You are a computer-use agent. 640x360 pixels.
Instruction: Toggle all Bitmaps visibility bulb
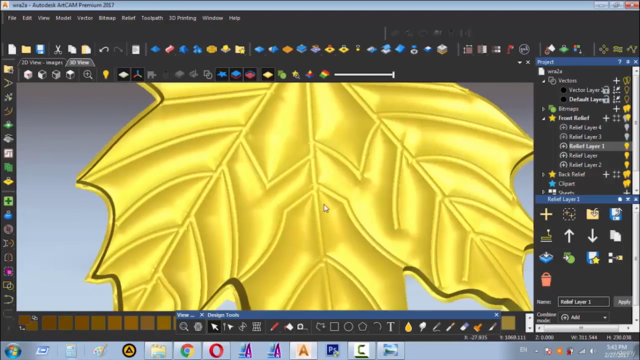[x=627, y=109]
